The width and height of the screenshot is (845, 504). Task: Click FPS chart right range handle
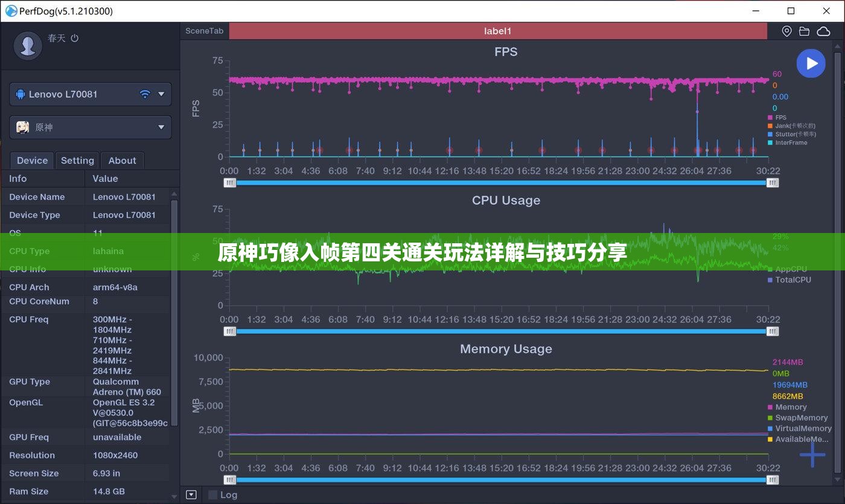(x=773, y=183)
